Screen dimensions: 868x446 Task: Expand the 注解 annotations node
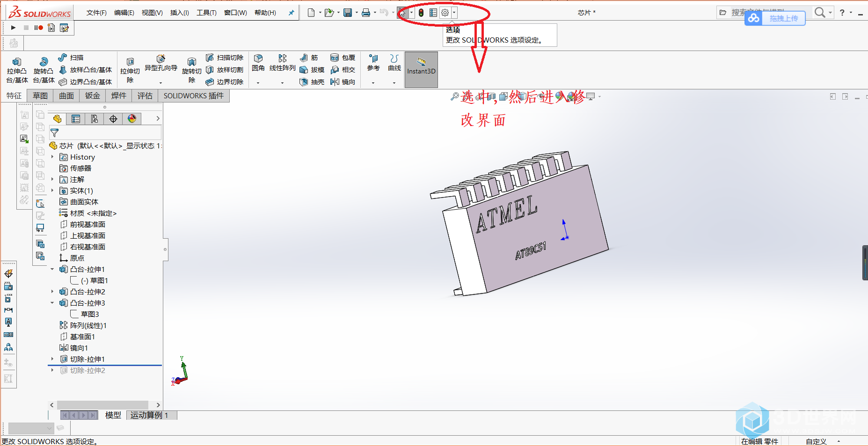coord(52,179)
